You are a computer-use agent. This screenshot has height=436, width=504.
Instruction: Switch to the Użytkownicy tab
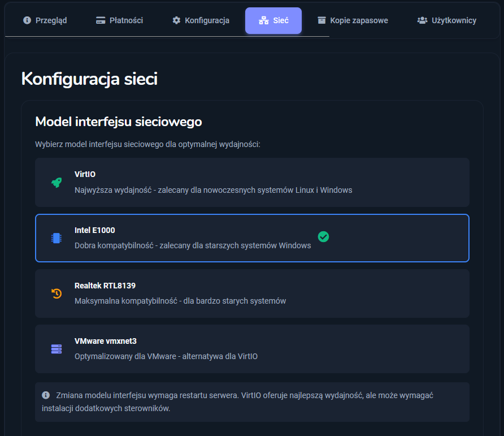446,20
